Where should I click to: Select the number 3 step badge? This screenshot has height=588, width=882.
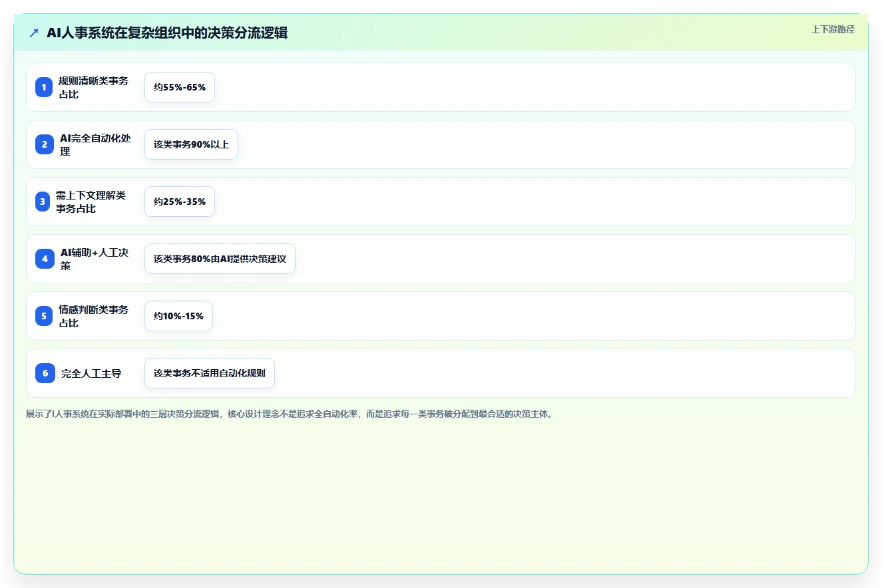(x=43, y=202)
